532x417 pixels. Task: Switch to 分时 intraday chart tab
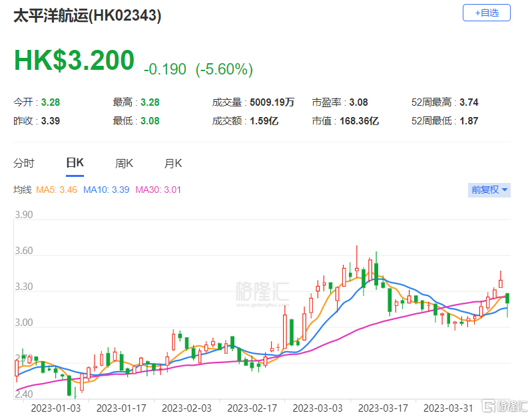coord(24,164)
